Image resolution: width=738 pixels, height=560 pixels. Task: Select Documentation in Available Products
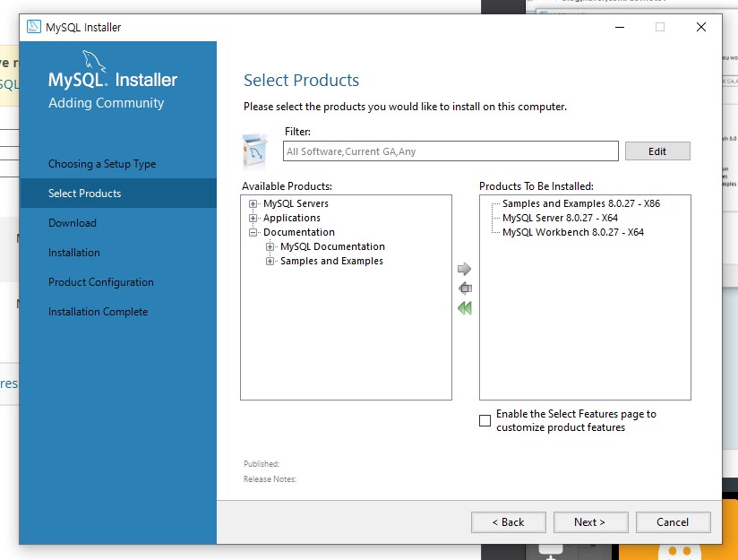coord(299,232)
